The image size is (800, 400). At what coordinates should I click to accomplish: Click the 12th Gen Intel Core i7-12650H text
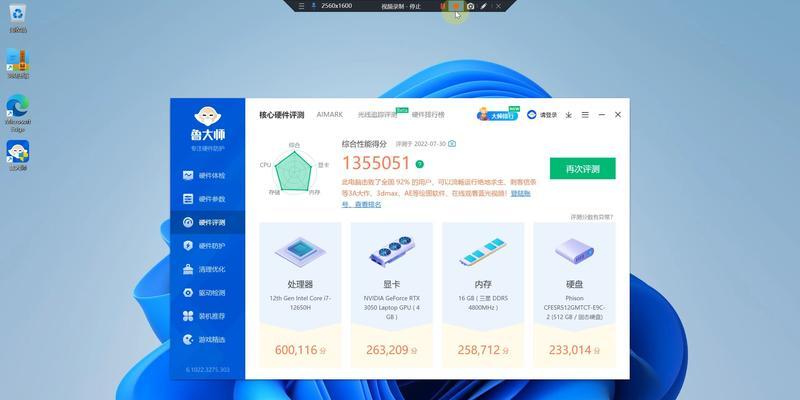tap(300, 303)
